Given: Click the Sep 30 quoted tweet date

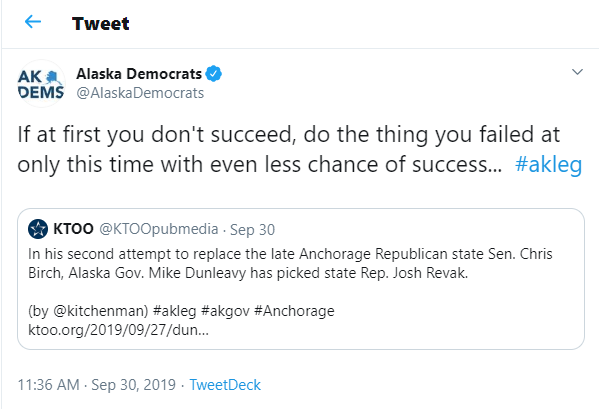Looking at the screenshot, I should tap(252, 230).
